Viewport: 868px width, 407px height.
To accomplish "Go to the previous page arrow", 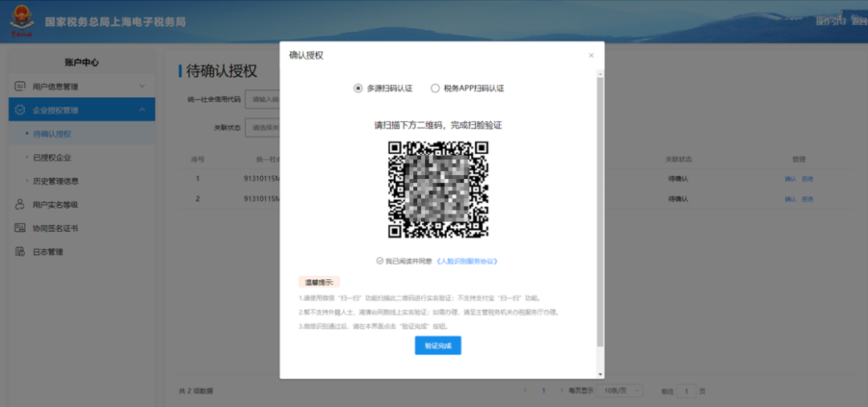I will (x=526, y=390).
